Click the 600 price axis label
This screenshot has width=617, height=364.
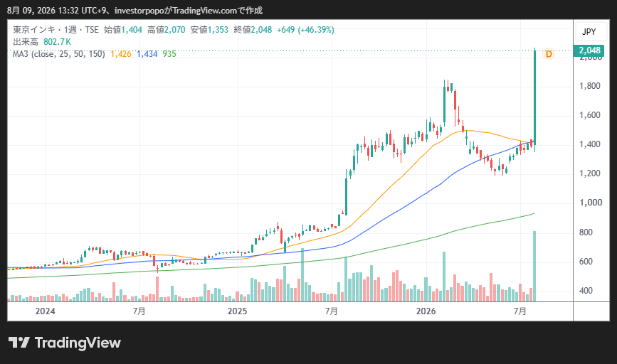click(586, 262)
